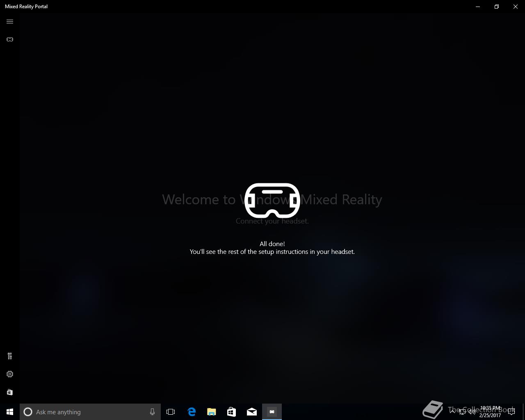This screenshot has width=525, height=420.
Task: Open the Store bag icon in the sidebar
Action: click(10, 392)
